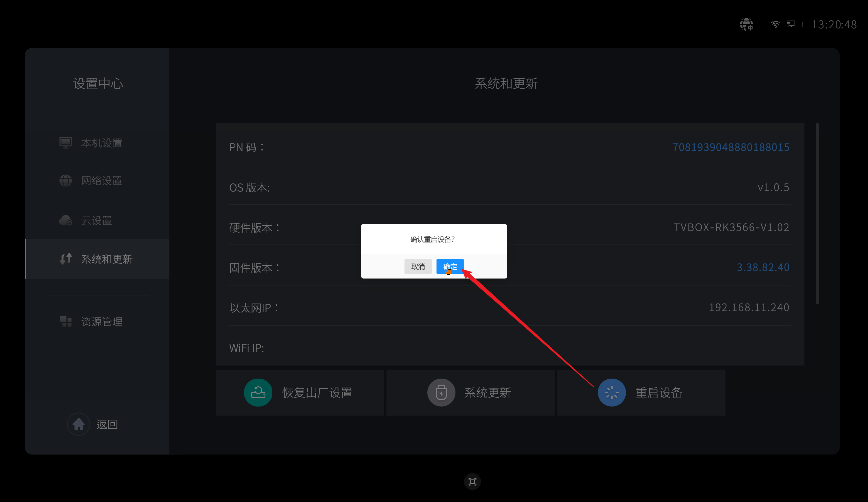
Task: Click the PN 码 label
Action: point(246,147)
